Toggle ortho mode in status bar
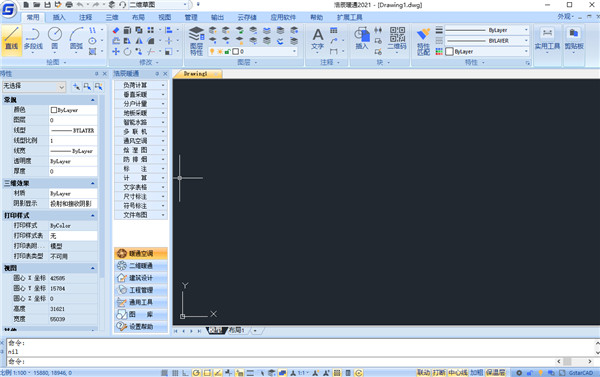Screen dimensions: 600x377 [185, 373]
